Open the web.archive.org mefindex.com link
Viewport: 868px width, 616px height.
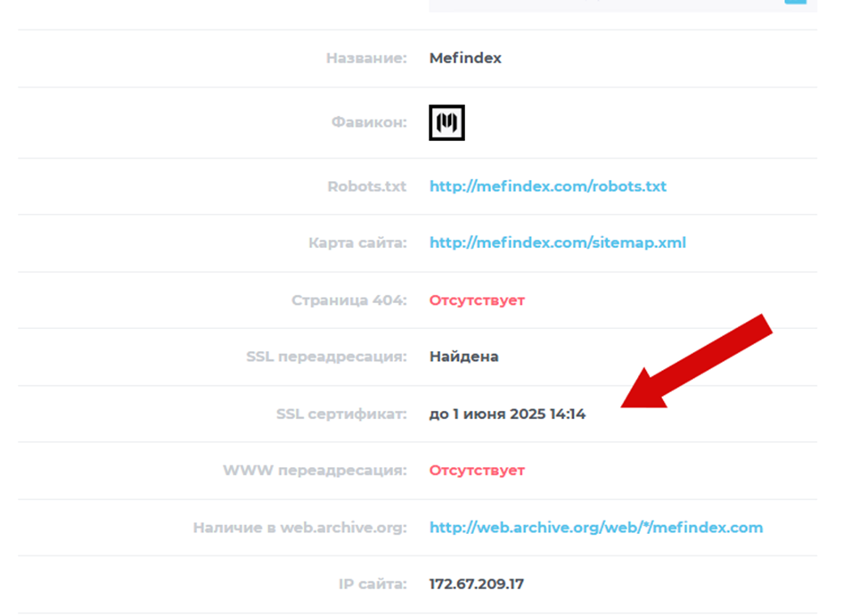tap(596, 528)
